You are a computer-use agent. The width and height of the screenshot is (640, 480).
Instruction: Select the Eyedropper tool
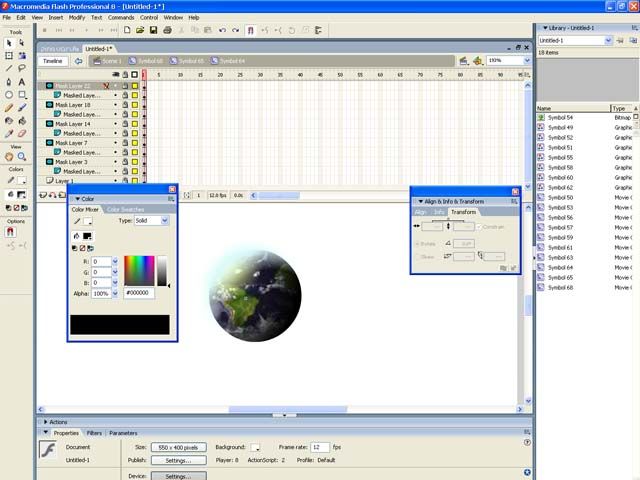[9, 134]
